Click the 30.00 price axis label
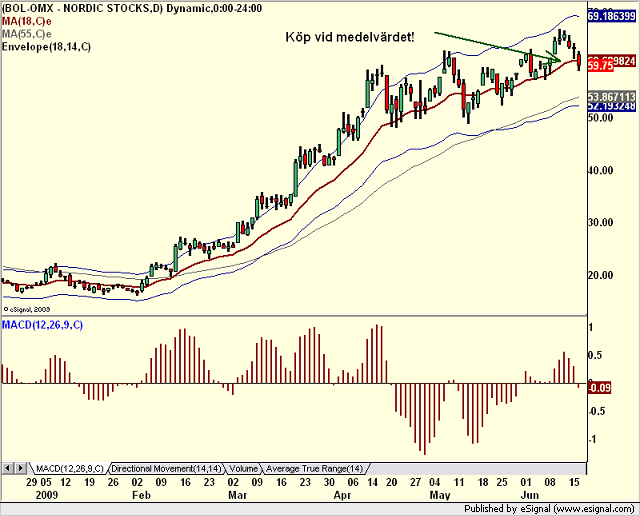640x516 pixels. coord(601,222)
